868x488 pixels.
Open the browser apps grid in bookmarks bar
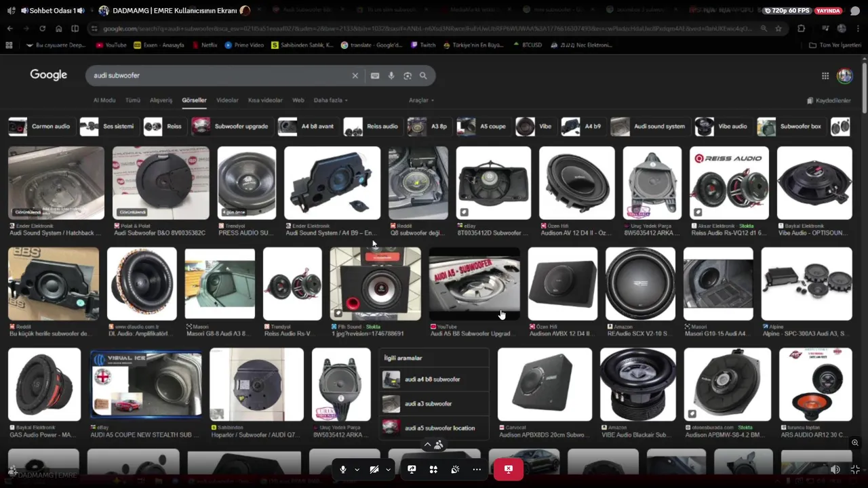tap(9, 45)
